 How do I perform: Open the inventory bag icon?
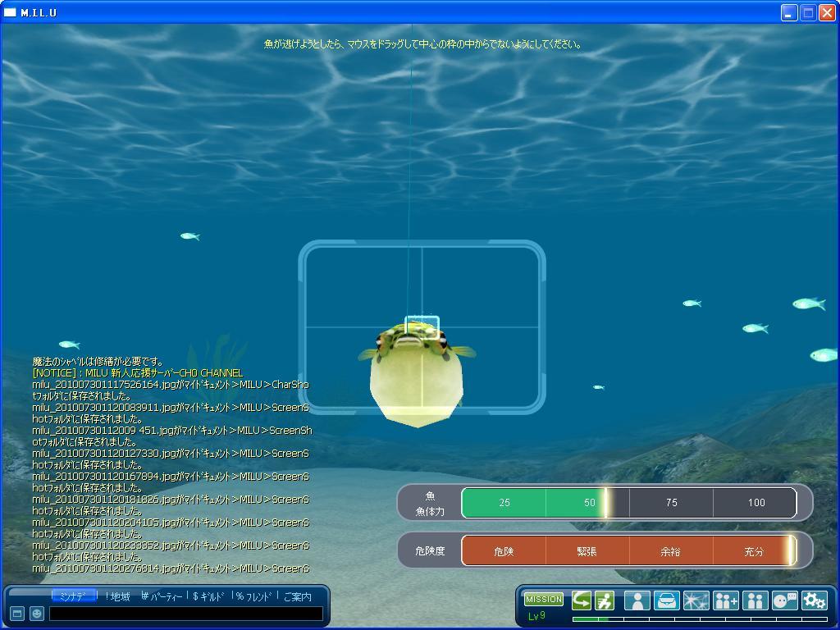point(666,600)
